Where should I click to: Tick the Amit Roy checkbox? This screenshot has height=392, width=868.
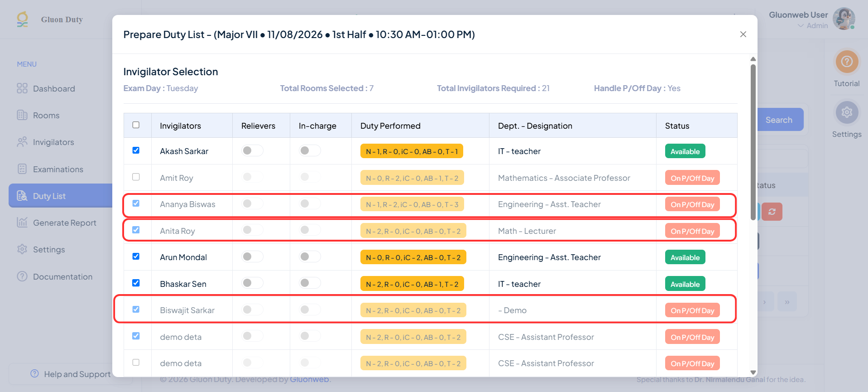pyautogui.click(x=136, y=177)
